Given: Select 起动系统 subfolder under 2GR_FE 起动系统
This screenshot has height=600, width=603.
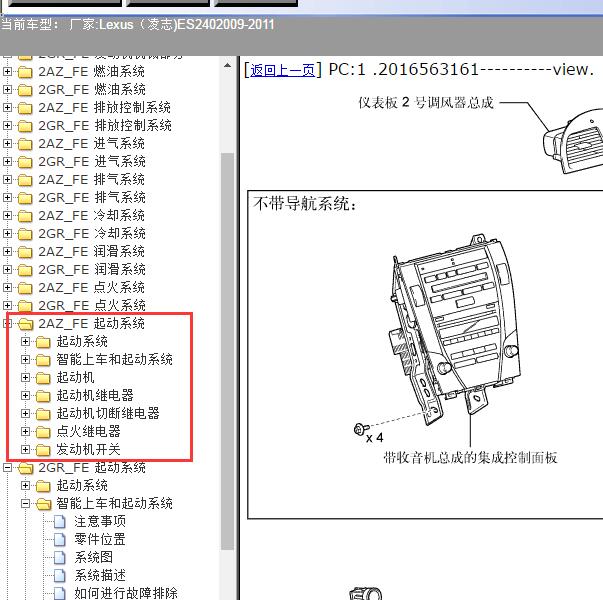Looking at the screenshot, I should point(82,485).
